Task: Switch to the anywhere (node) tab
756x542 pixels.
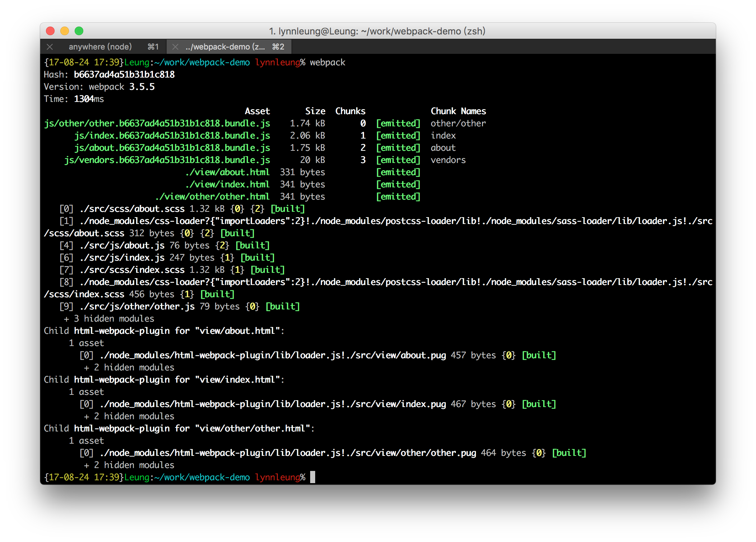Action: [x=100, y=47]
